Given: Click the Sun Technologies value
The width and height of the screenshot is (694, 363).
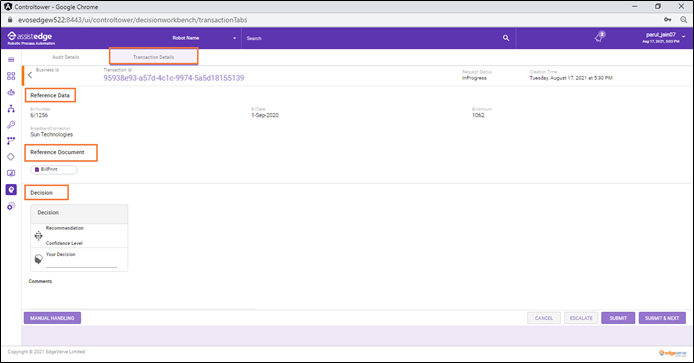Looking at the screenshot, I should (x=51, y=135).
